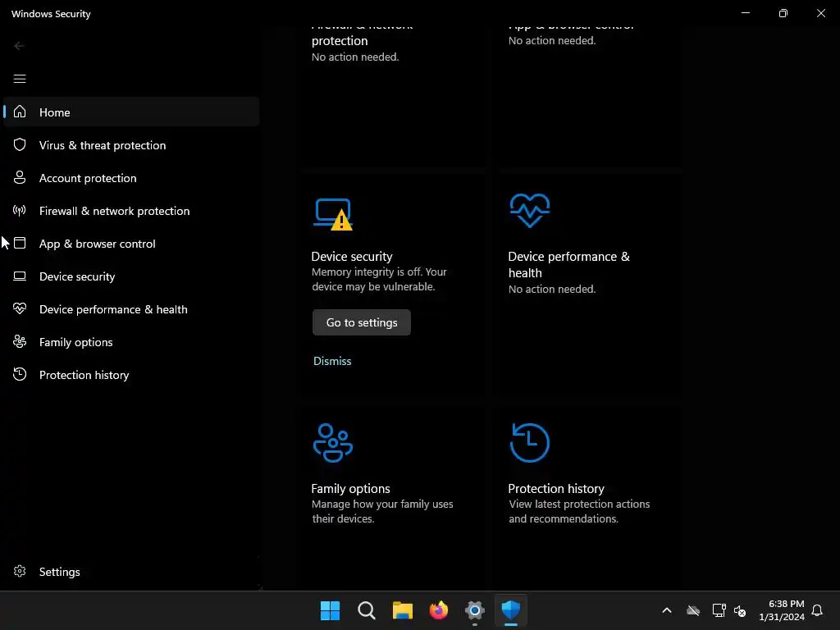Screen dimensions: 840x630
Task: Click the muted speaker tray icon
Action: pyautogui.click(x=740, y=610)
